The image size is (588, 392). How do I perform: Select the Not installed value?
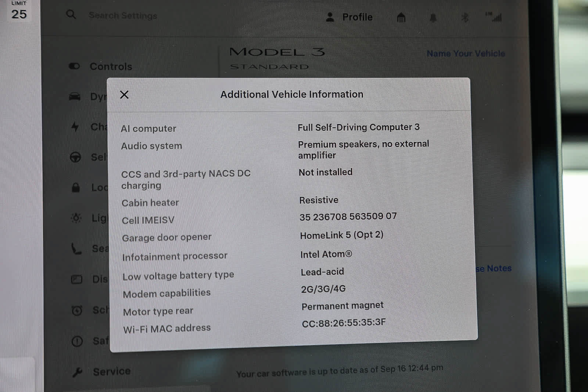point(325,172)
